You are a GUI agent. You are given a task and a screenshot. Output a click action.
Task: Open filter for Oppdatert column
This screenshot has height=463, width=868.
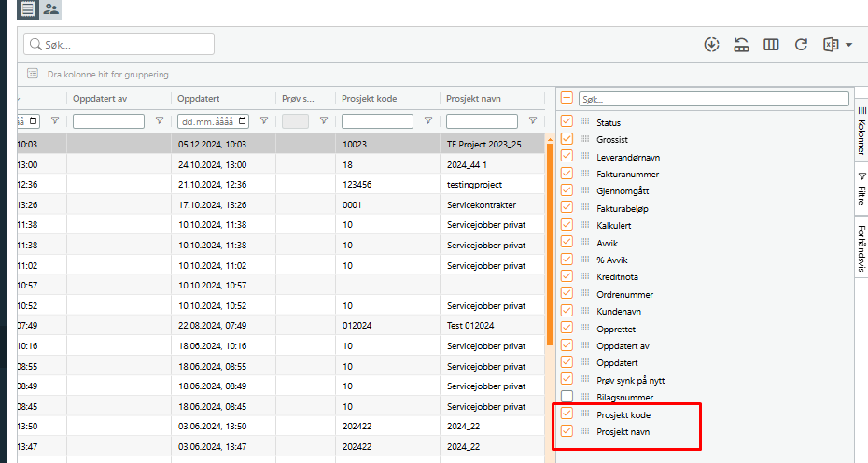(264, 120)
